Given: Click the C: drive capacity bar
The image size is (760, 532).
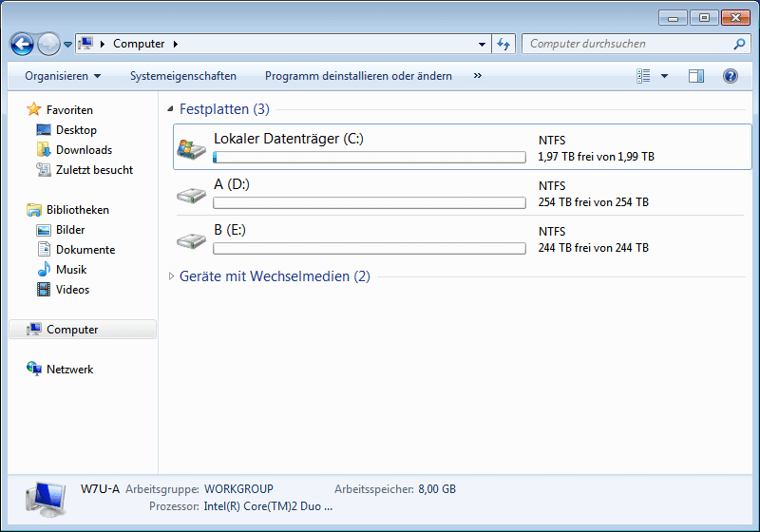Looking at the screenshot, I should [370, 157].
